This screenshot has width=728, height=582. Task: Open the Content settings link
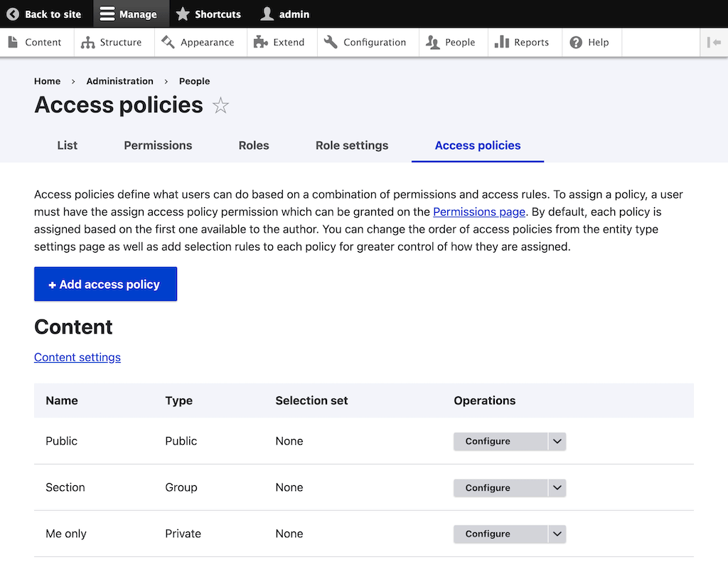[77, 357]
